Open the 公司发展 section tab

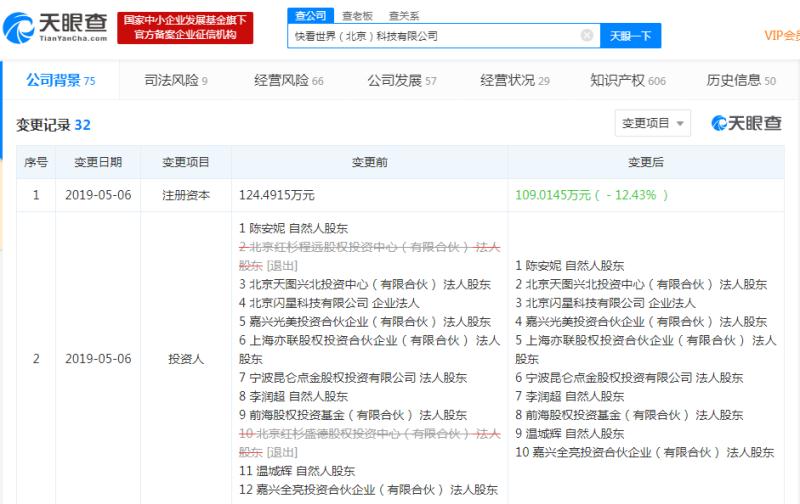(401, 80)
